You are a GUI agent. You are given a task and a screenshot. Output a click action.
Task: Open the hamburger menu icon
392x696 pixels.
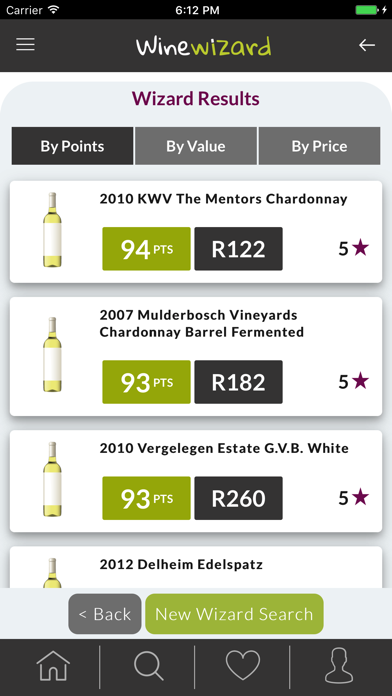point(25,44)
